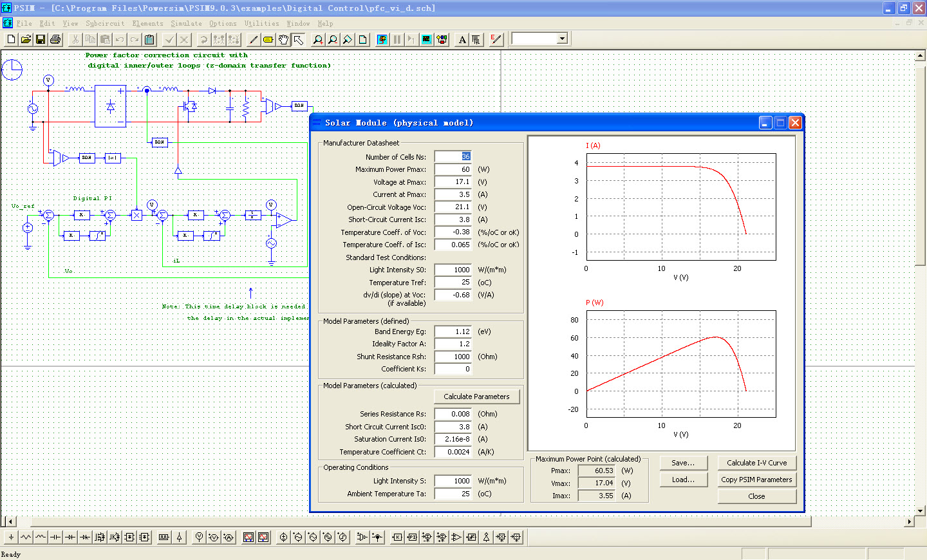Open the Utilities menu
927x560 pixels.
pyautogui.click(x=262, y=24)
